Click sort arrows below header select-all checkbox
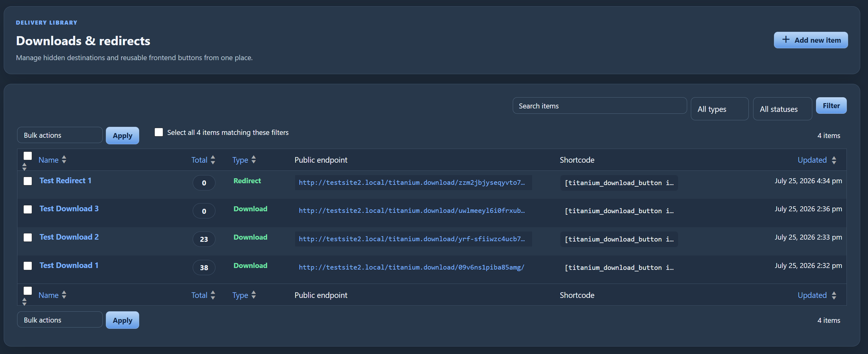 (24, 166)
